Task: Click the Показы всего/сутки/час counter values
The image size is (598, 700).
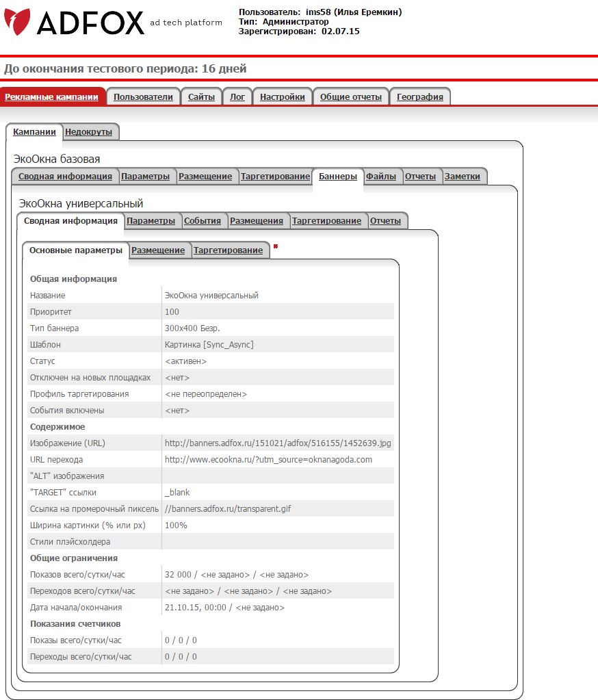Action: point(181,640)
